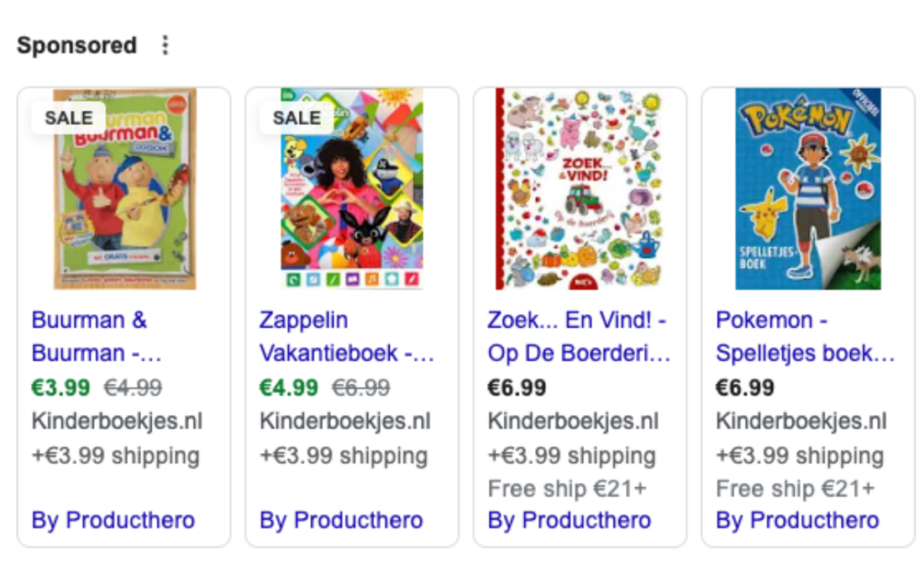Open Zoek... En Vind! Op De Boerderij link
Screen dimensions: 924x578
(578, 336)
